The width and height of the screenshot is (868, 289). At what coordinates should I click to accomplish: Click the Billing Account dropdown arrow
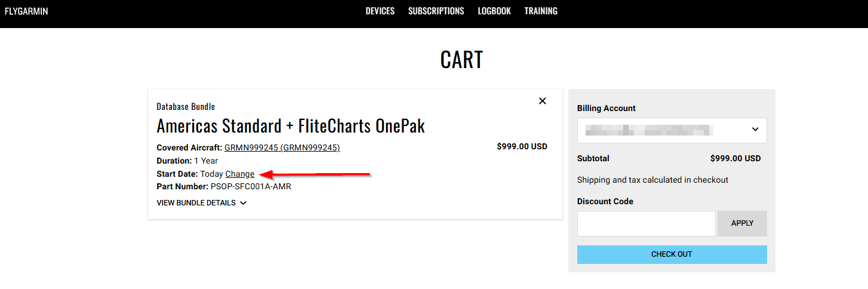coord(755,130)
